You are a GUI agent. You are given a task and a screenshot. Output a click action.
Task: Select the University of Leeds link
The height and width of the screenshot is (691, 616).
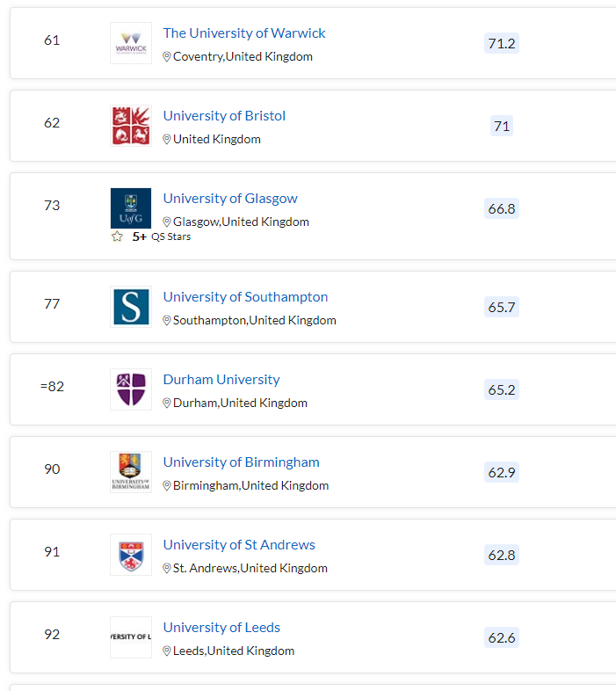click(221, 628)
